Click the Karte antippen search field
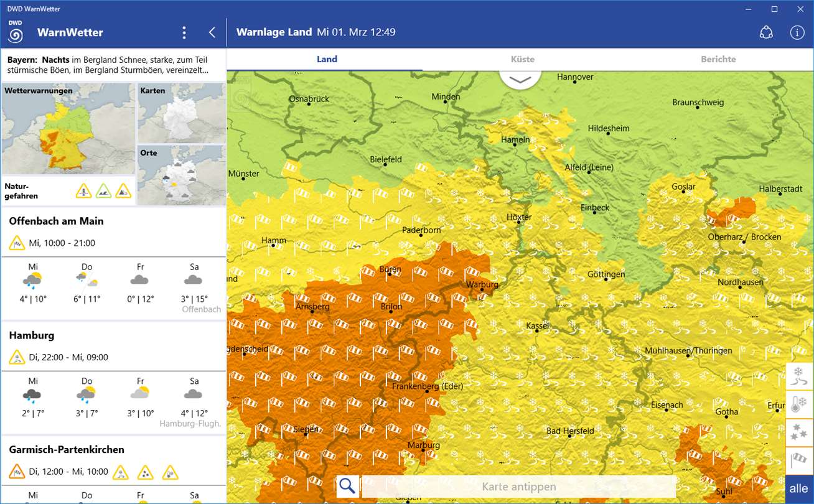This screenshot has height=504, width=814. [x=519, y=487]
